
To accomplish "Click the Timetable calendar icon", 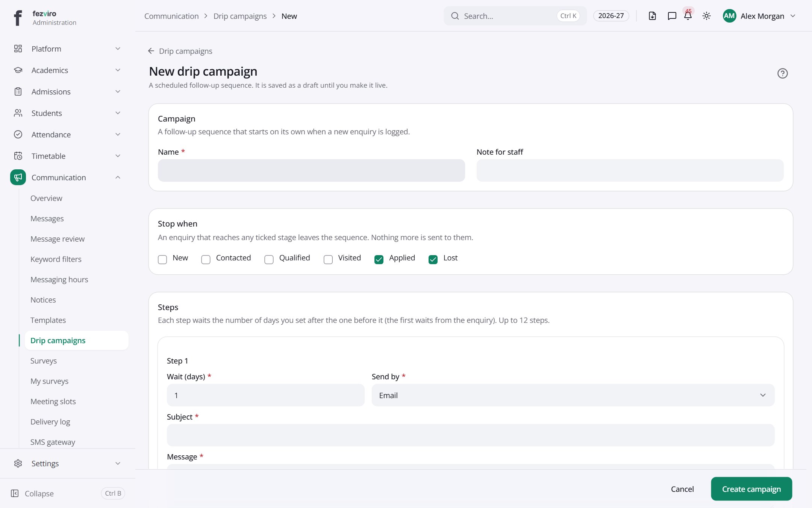I will point(18,156).
